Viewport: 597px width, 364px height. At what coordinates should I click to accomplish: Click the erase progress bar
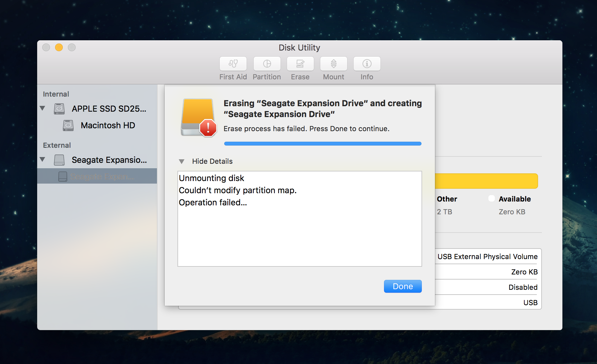(323, 144)
